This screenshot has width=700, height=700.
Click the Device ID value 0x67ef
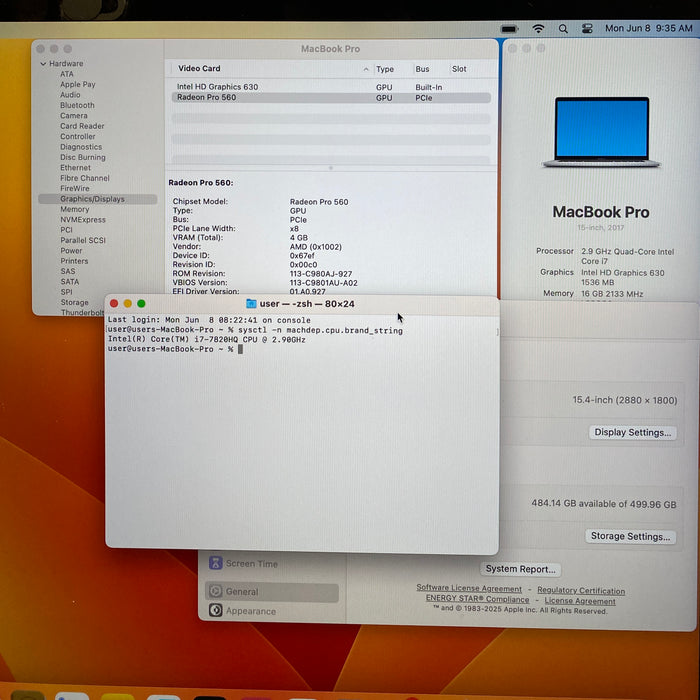point(302,256)
